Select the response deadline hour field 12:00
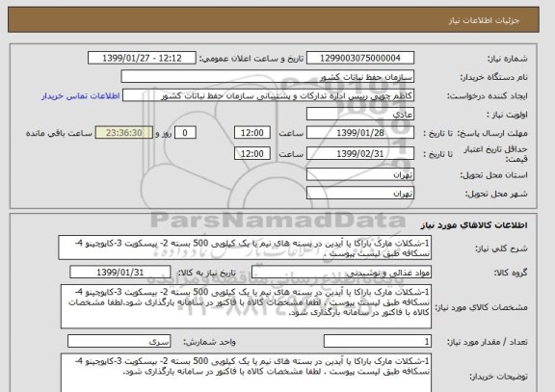 pyautogui.click(x=252, y=133)
